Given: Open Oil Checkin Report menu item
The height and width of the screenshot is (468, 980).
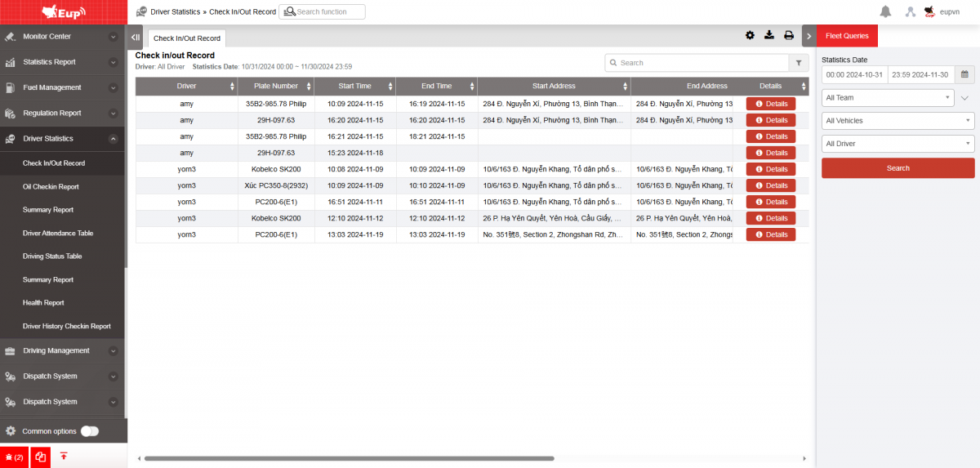Looking at the screenshot, I should click(51, 186).
